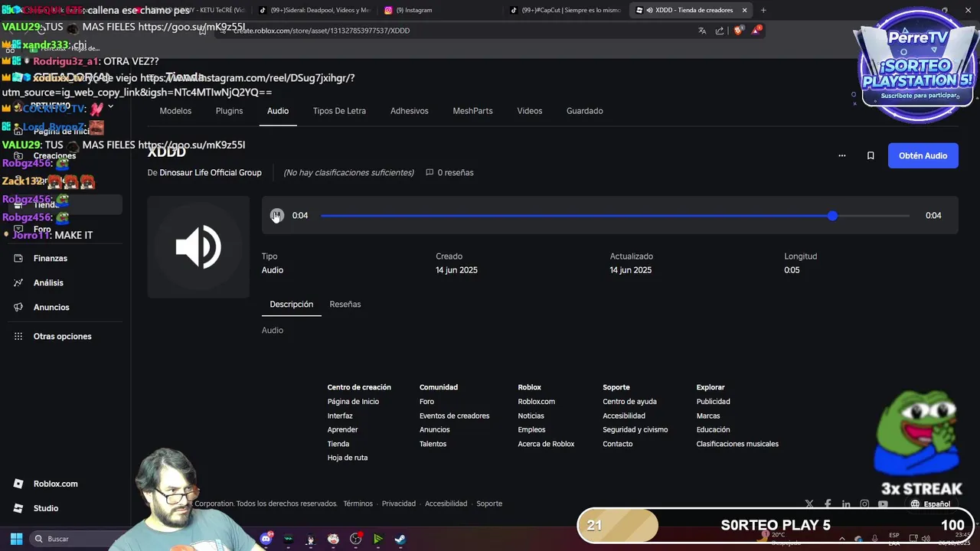Click the Aprender footer link

(x=342, y=430)
